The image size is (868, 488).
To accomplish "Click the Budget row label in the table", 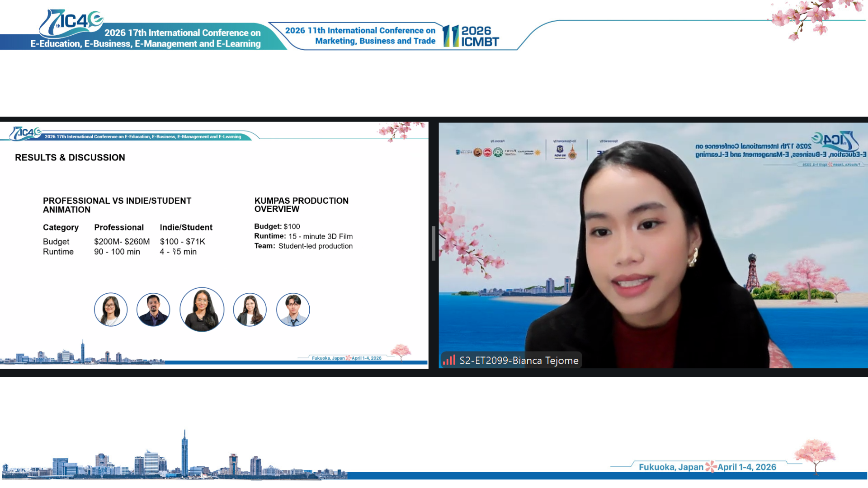I will tap(56, 242).
